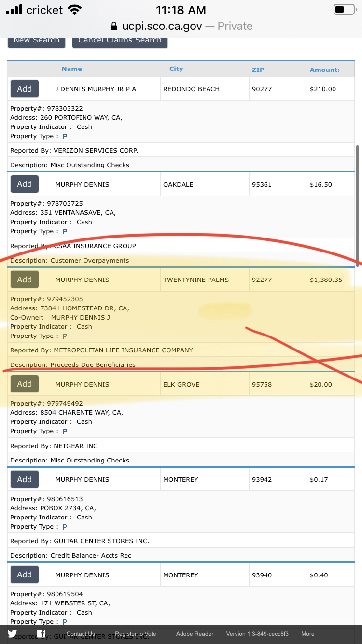Open Property Type P link for 979749492

click(65, 431)
